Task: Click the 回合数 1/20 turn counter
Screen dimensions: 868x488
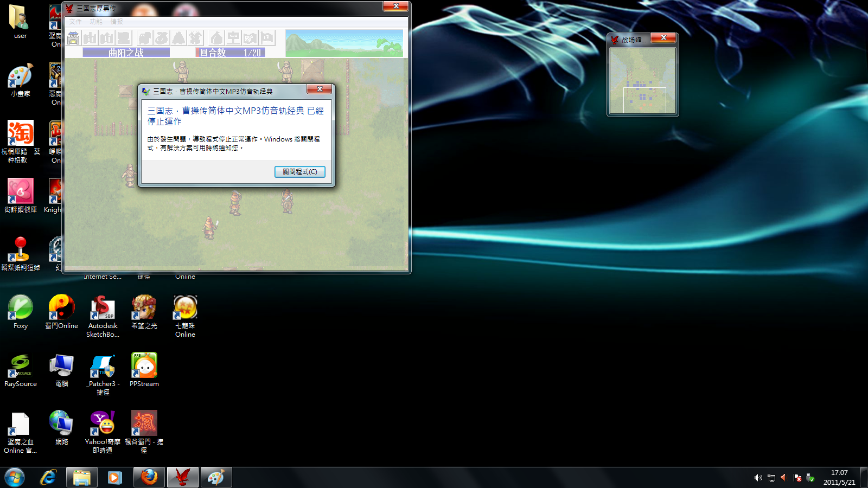Action: 231,53
